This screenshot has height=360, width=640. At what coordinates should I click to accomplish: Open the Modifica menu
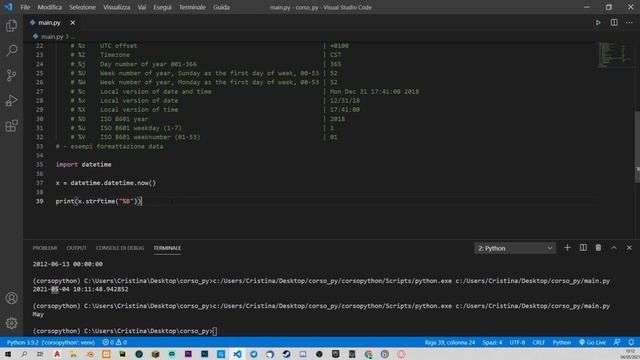point(50,7)
